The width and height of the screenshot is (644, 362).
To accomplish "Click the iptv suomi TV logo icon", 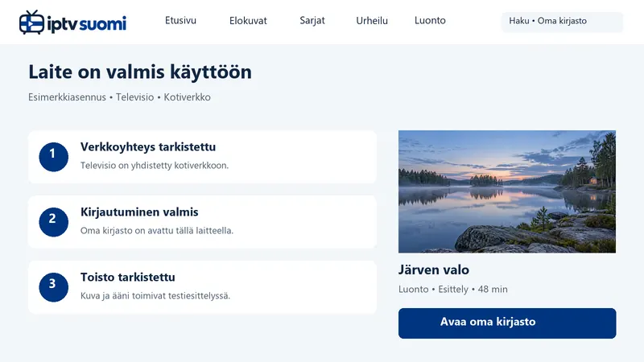I will (31, 23).
